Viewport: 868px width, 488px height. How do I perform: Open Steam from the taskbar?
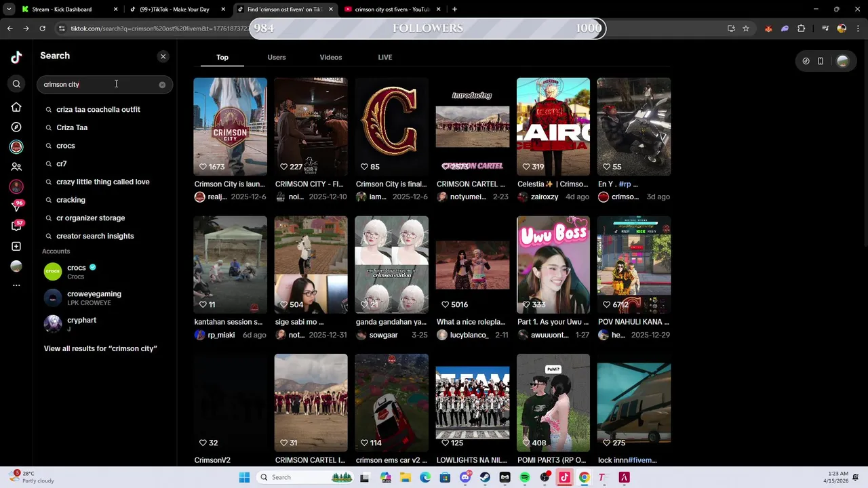485,477
